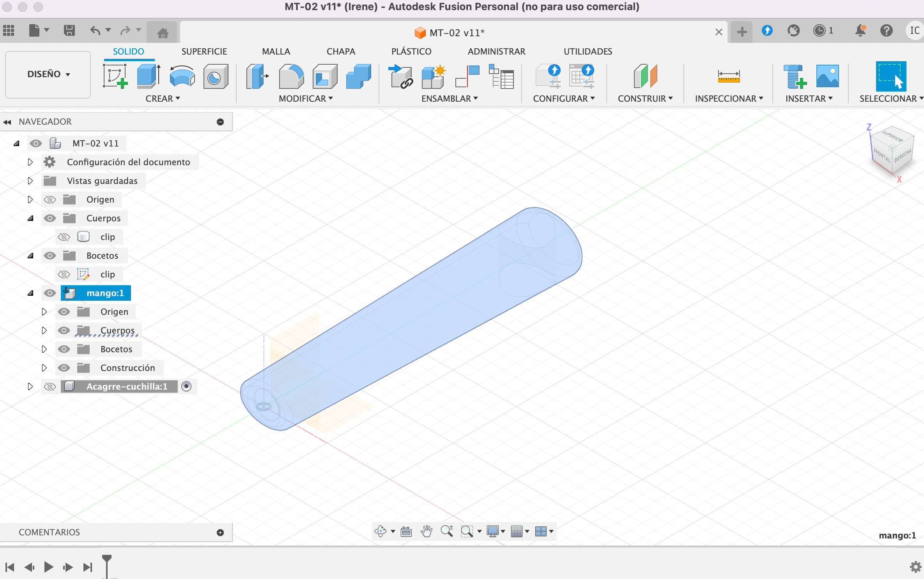Open the UTILIDADES tab

pos(588,51)
